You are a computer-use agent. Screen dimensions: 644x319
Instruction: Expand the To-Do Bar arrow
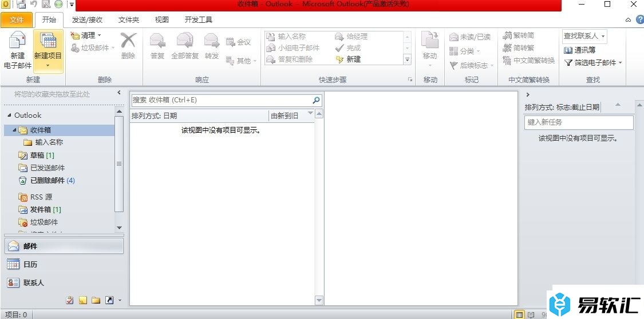pos(528,95)
